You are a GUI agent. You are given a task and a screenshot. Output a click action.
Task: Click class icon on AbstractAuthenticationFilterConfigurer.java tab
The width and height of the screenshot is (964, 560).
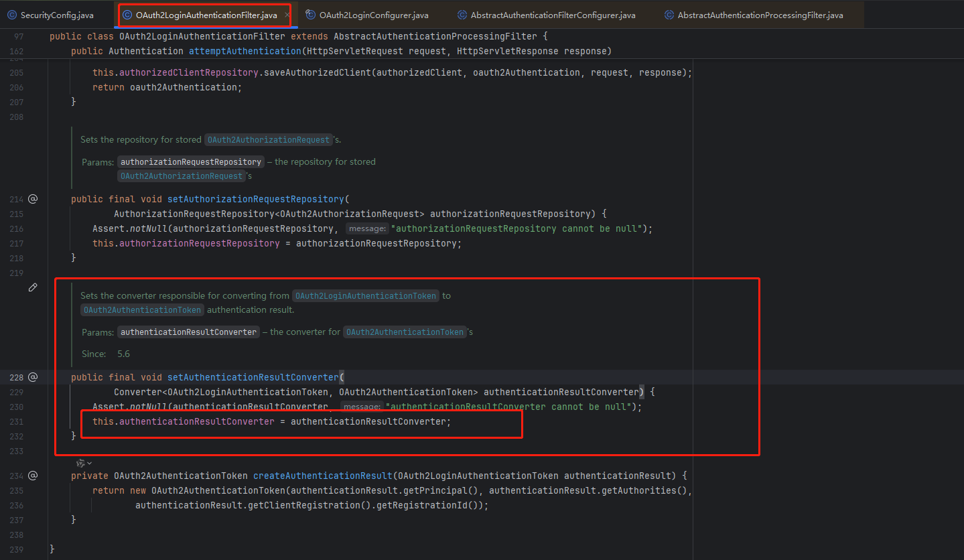tap(462, 14)
